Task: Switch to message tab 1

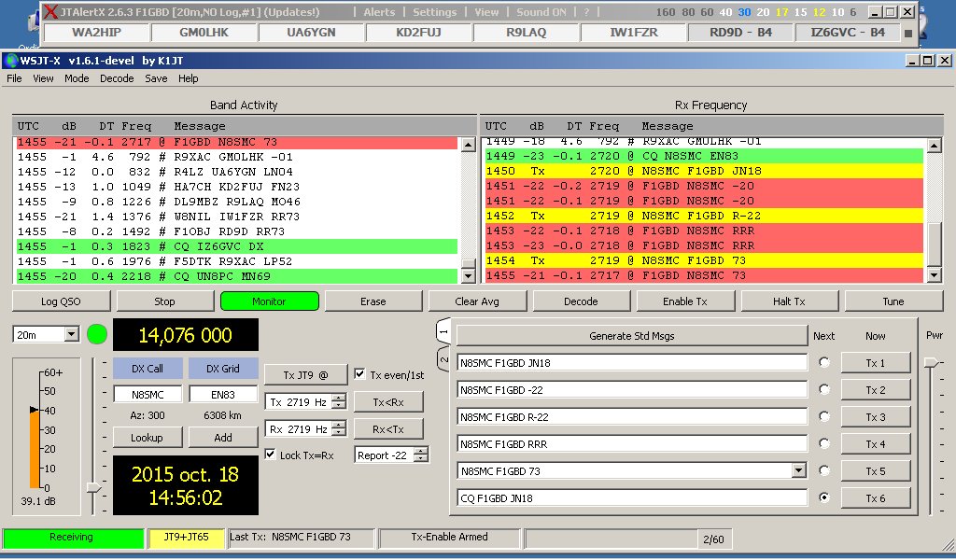Action: pos(443,332)
